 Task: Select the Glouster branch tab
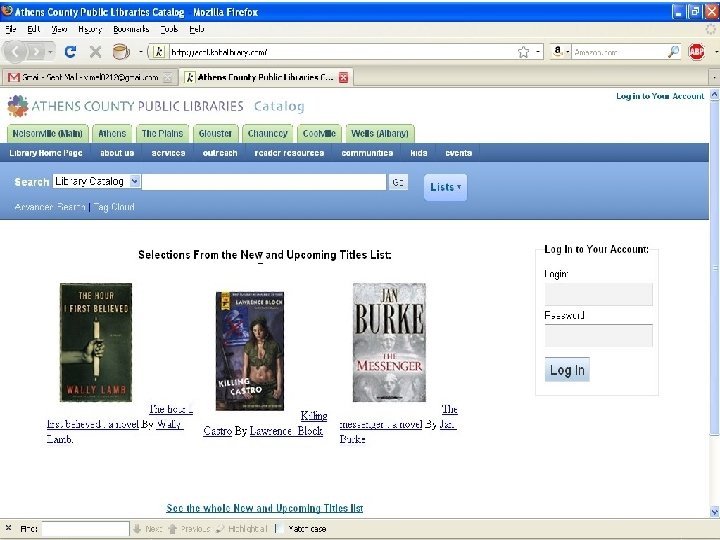click(x=215, y=134)
